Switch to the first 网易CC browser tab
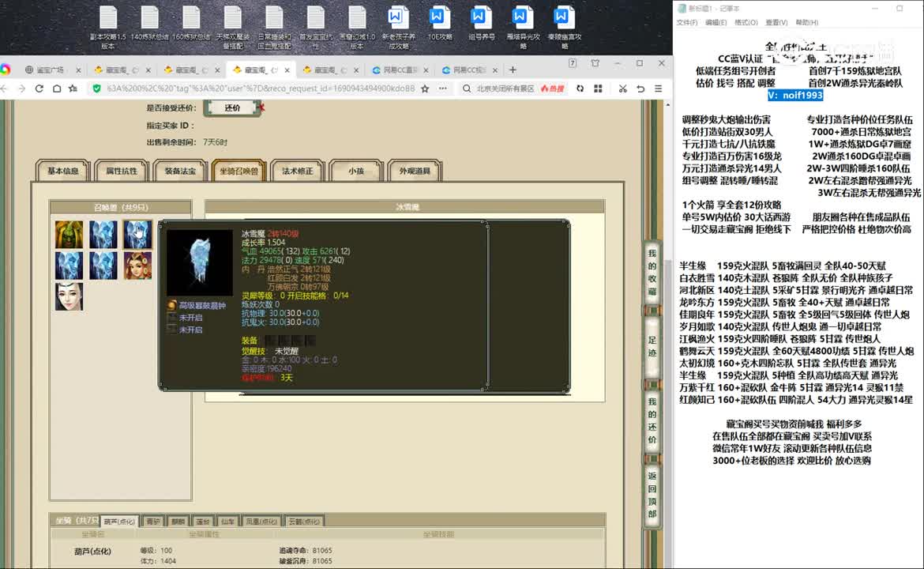 pos(400,70)
